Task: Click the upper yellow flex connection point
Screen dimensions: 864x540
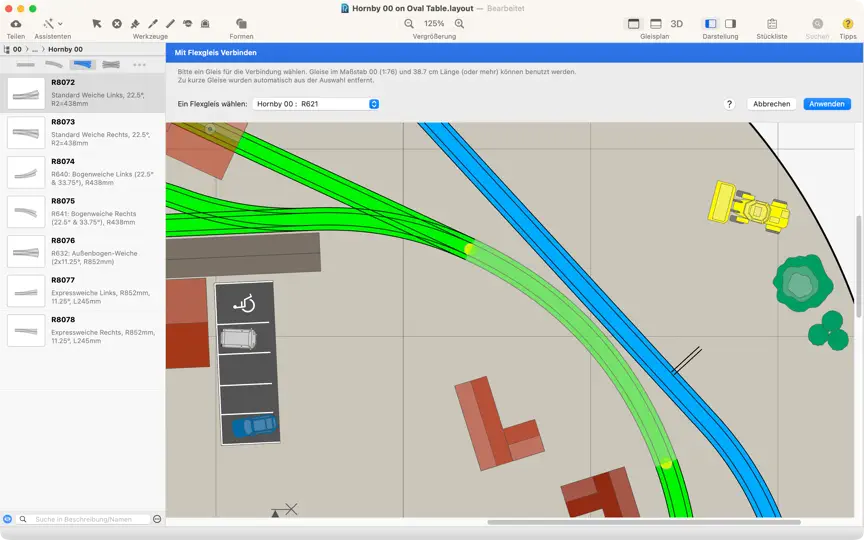Action: click(469, 249)
